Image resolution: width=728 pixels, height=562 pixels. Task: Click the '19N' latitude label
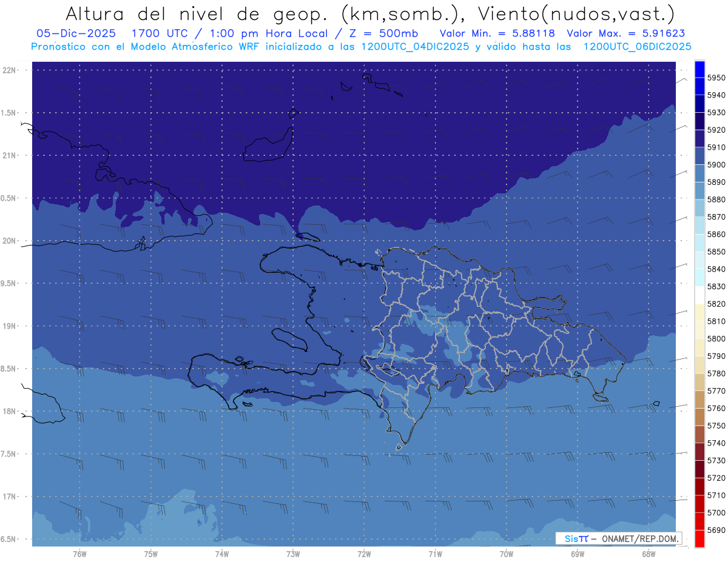coord(10,326)
